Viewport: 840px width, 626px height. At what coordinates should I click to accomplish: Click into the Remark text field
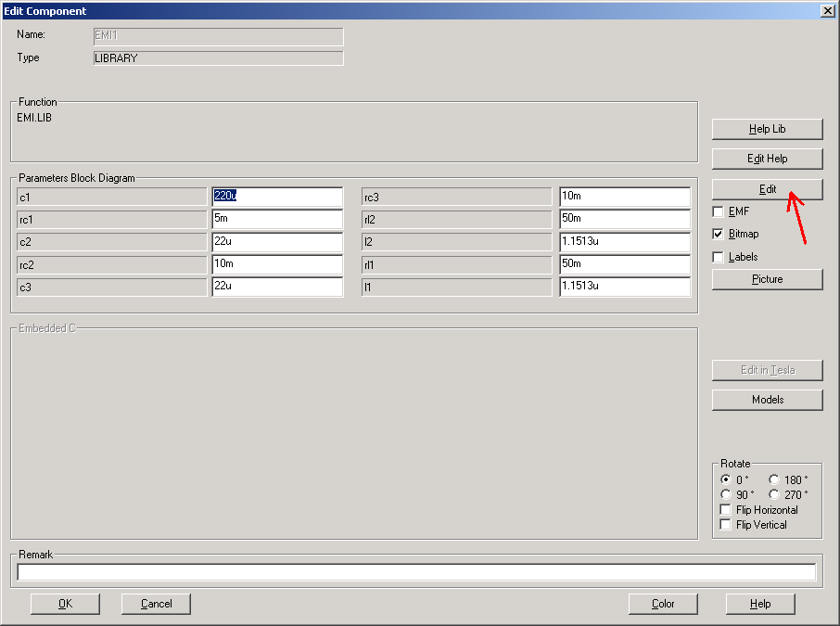pos(416,572)
